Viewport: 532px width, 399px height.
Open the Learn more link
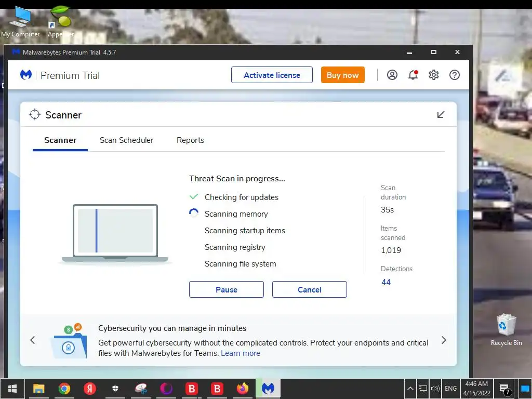(x=241, y=353)
